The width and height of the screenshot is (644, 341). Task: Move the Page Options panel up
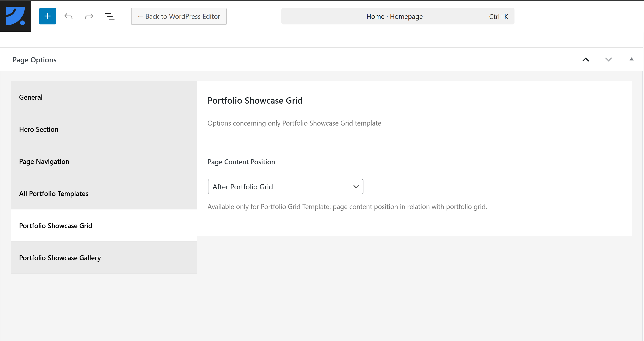[586, 59]
